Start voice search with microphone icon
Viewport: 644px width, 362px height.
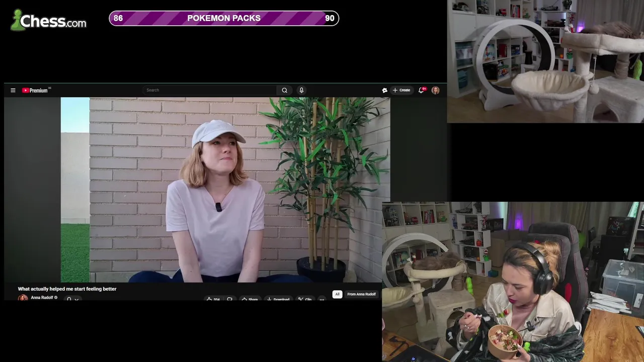(x=301, y=90)
